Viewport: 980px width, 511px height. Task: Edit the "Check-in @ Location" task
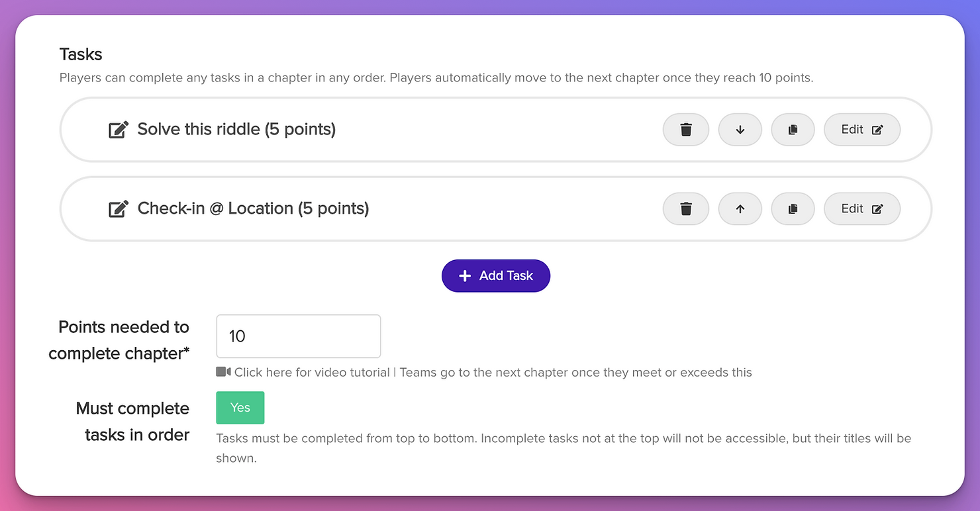click(861, 209)
